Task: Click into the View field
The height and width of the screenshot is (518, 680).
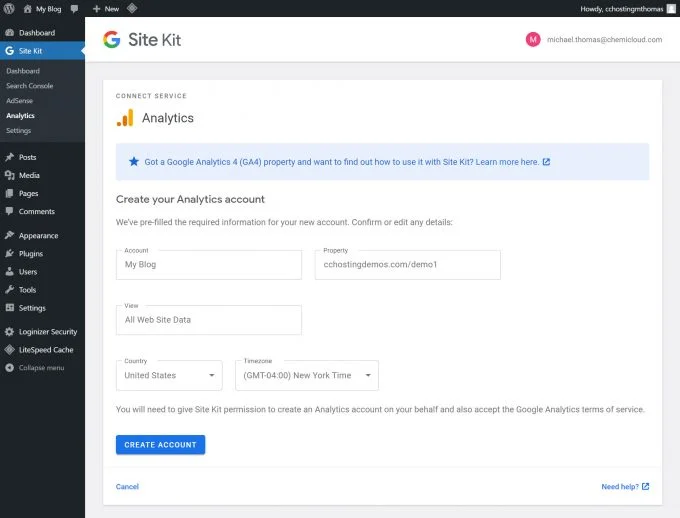Action: [x=209, y=320]
